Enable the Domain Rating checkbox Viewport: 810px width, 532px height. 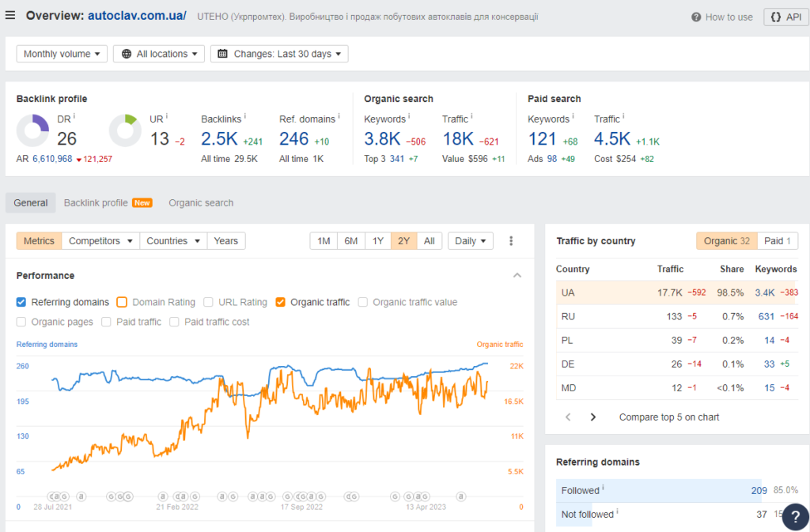coord(122,302)
